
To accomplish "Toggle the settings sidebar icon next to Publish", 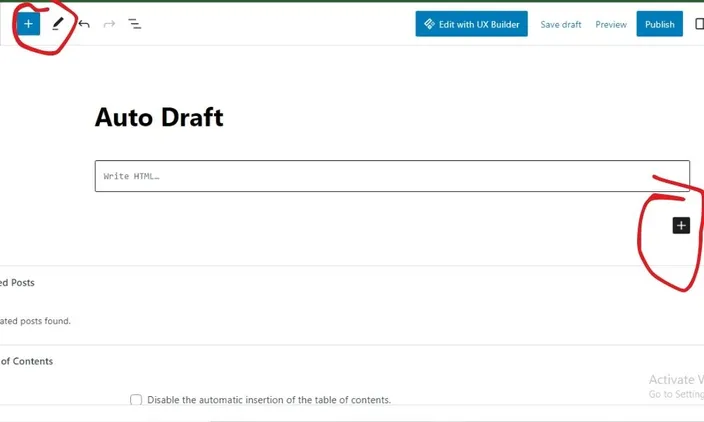I will (699, 24).
